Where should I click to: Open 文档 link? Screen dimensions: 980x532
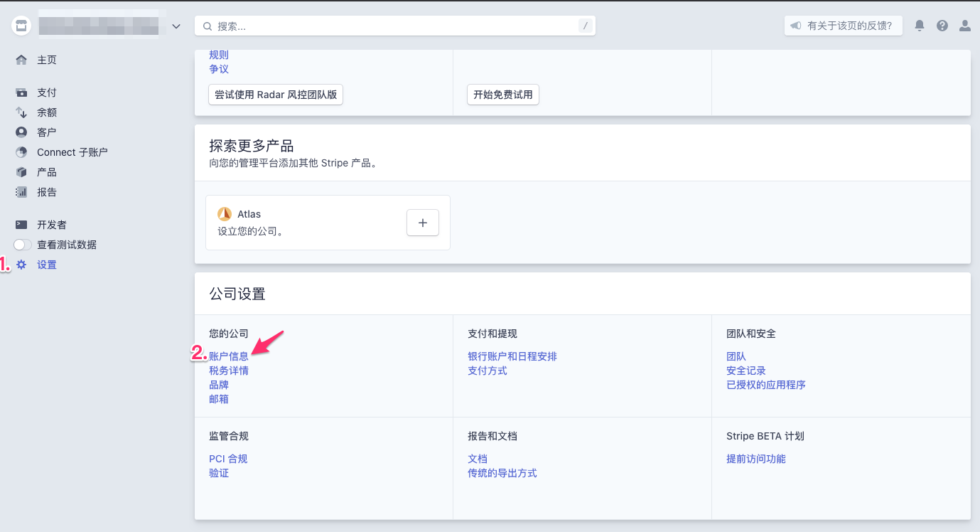point(478,459)
